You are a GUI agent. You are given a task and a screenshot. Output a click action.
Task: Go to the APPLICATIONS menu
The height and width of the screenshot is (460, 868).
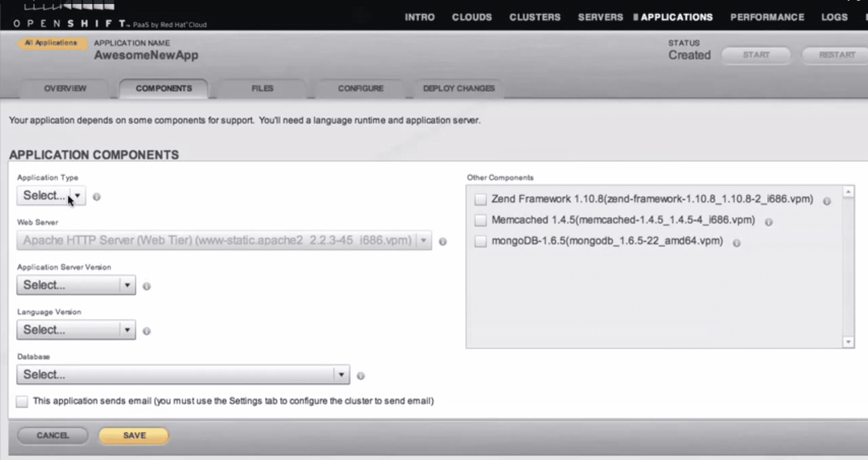click(676, 17)
